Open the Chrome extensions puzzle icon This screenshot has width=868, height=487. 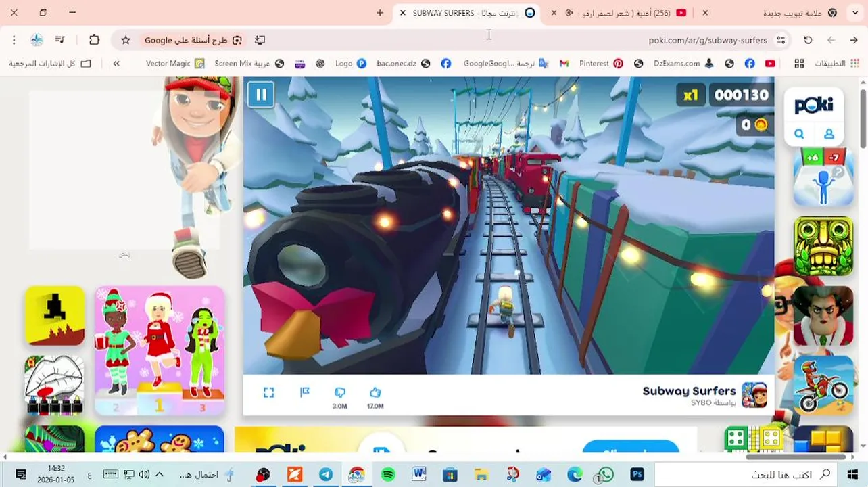coord(95,40)
